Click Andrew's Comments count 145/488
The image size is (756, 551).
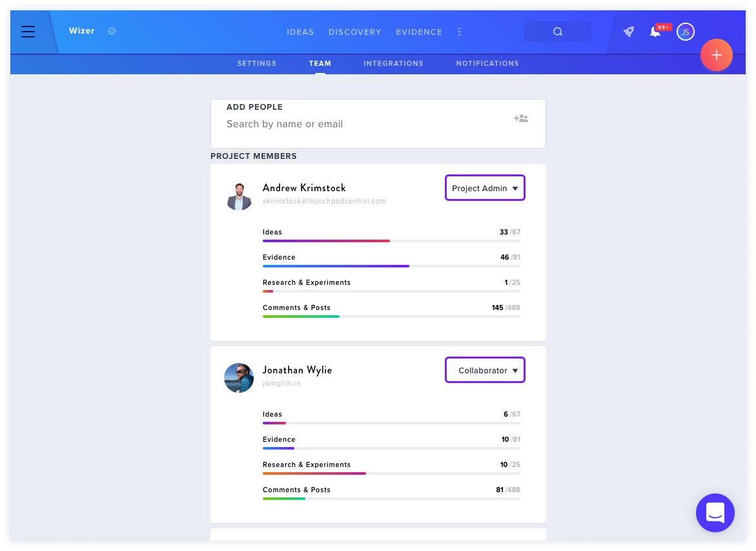click(x=506, y=308)
